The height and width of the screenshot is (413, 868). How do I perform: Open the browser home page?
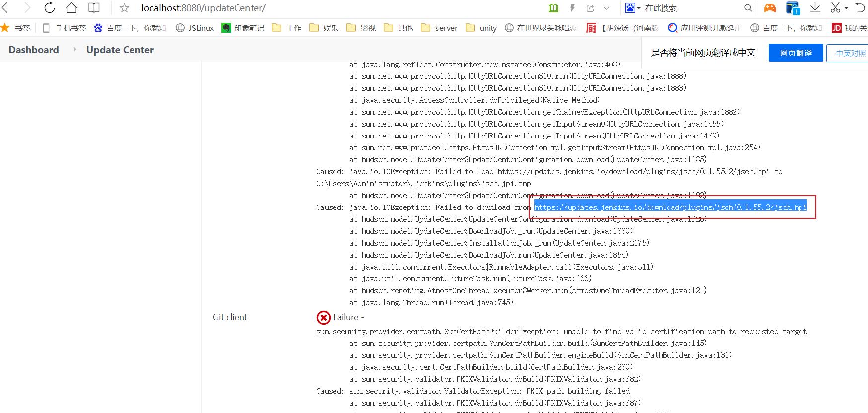71,8
